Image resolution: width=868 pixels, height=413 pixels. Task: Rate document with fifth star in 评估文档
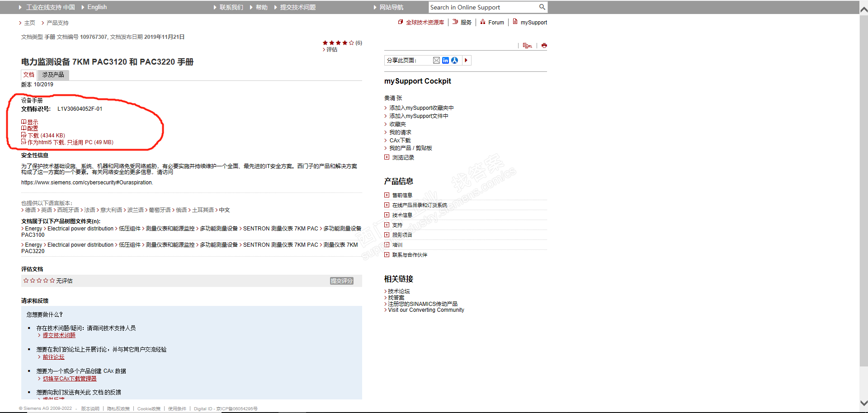tap(52, 281)
